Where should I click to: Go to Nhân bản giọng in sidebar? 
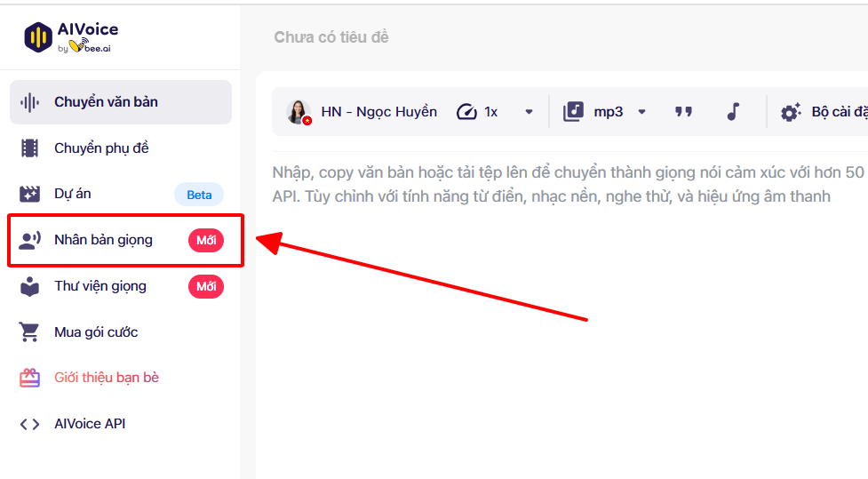click(103, 240)
